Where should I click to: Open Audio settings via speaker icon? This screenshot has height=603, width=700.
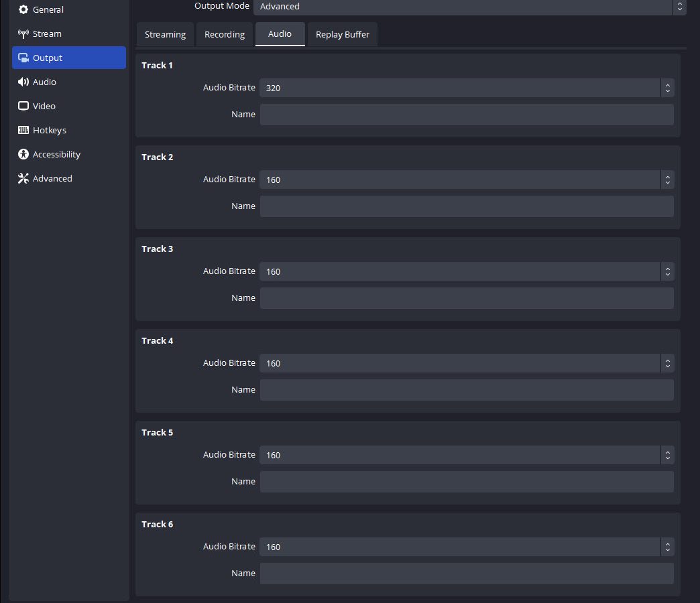point(23,82)
